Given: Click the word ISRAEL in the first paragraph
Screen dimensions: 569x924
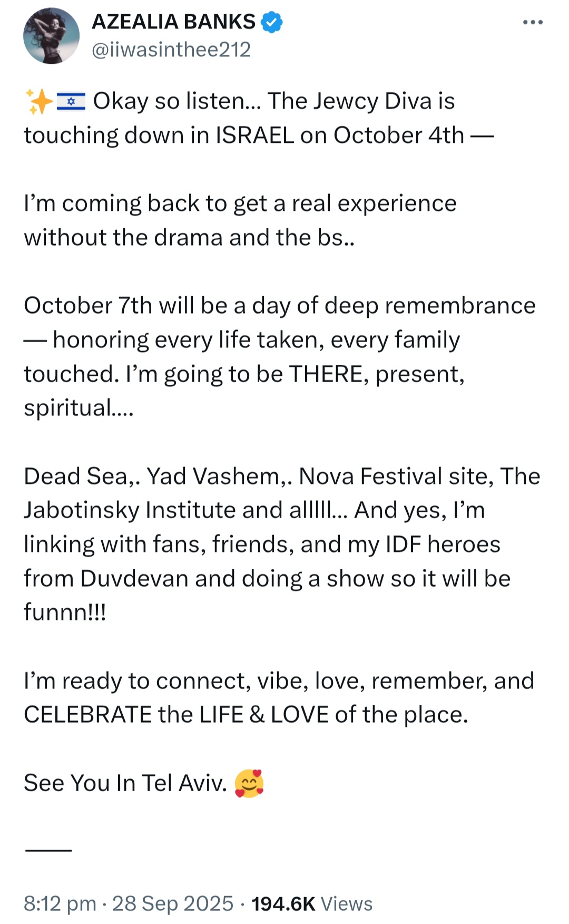Looking at the screenshot, I should [x=254, y=135].
